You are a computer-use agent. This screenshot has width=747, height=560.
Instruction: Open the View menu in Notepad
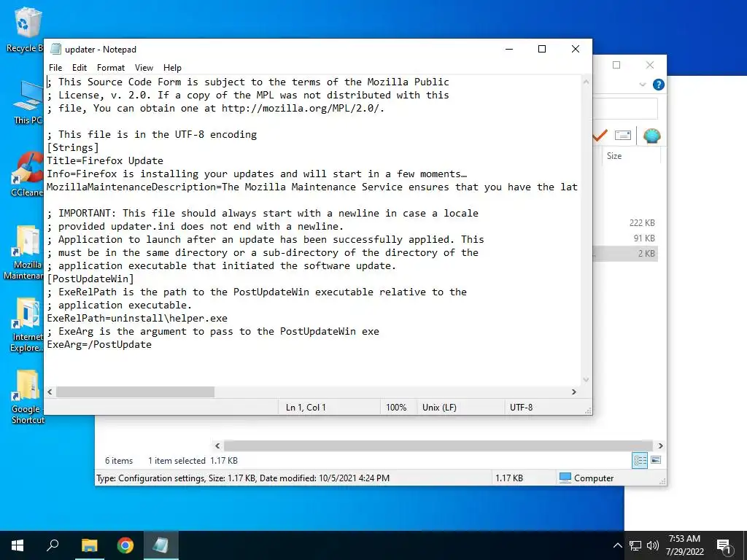144,68
